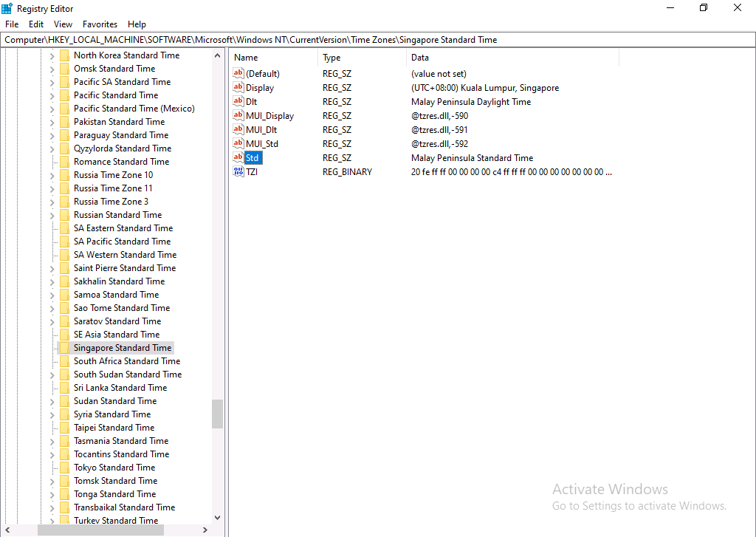Click the ab icon beside Display

pos(239,87)
